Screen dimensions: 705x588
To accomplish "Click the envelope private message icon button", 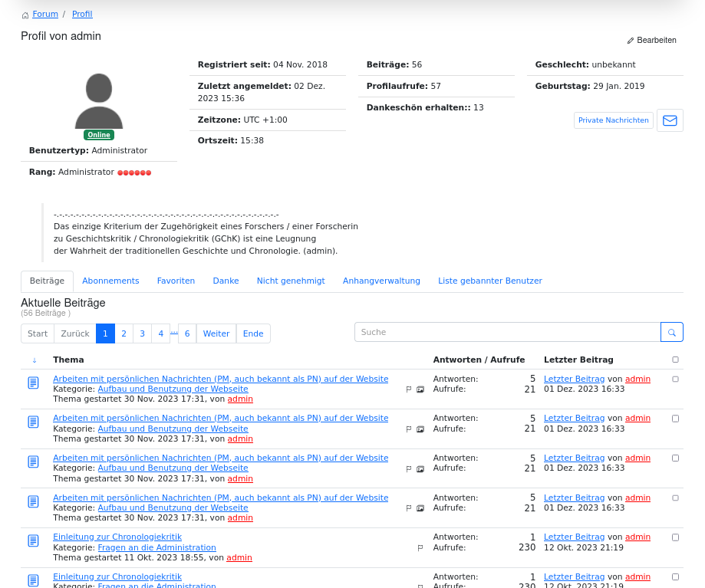I will pos(670,120).
